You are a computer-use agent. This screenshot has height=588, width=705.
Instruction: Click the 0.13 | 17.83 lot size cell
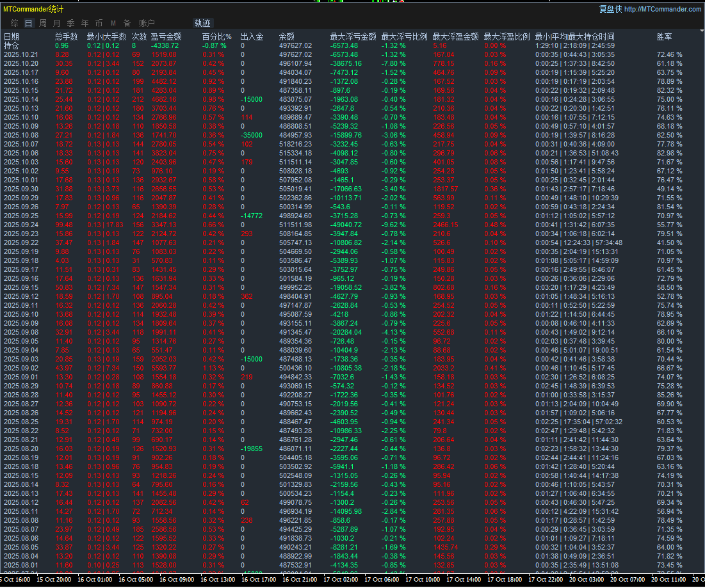pos(105,225)
